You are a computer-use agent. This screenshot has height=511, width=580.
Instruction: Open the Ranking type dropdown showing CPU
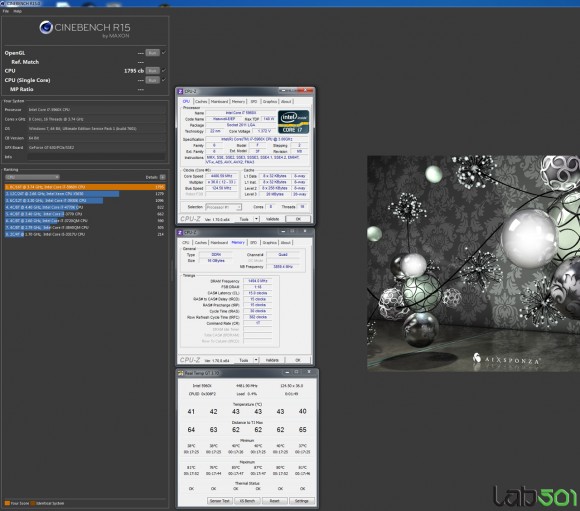click(32, 177)
